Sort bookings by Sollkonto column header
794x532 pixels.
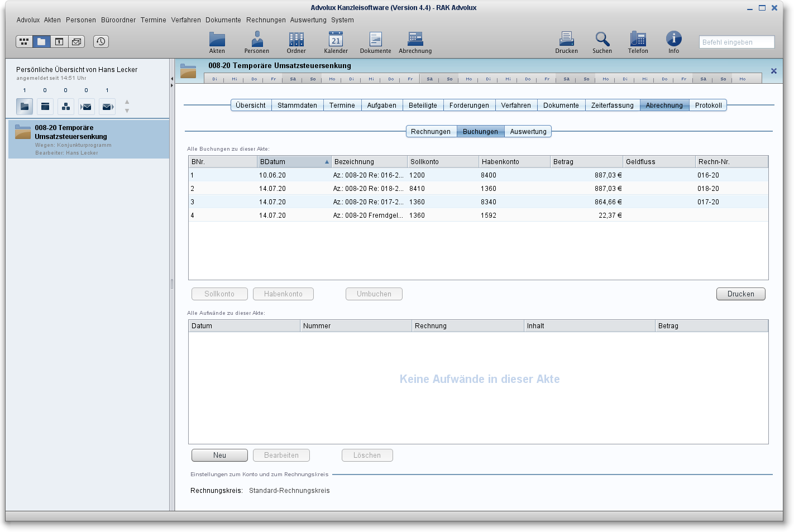443,162
